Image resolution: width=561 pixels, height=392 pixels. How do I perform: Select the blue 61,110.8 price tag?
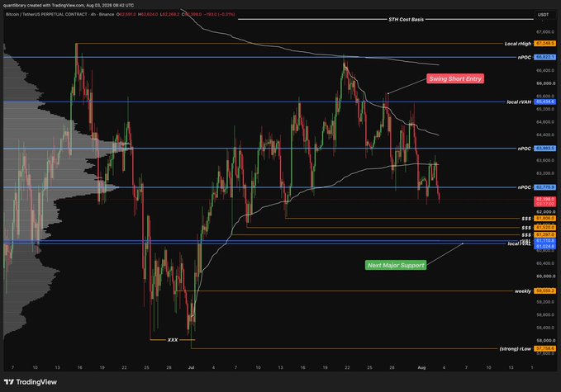pyautogui.click(x=544, y=241)
